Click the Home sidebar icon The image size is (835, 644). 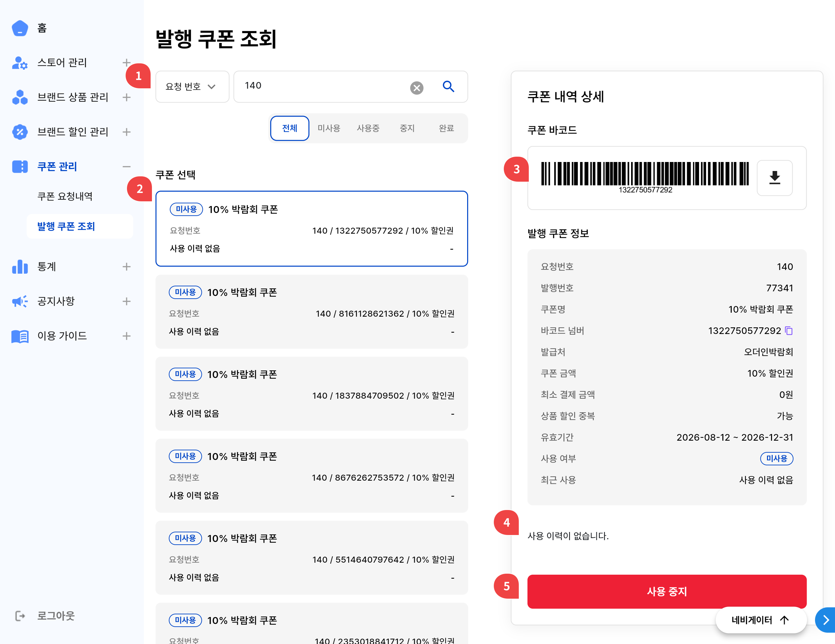tap(20, 28)
